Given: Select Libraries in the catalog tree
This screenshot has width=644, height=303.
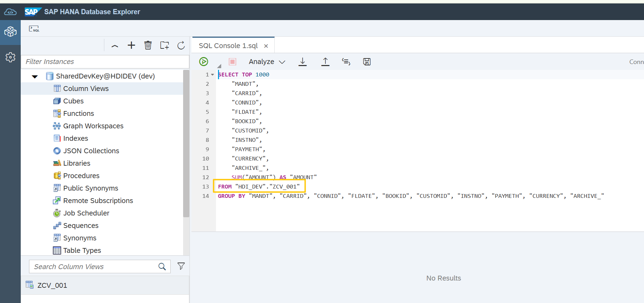Looking at the screenshot, I should click(x=77, y=163).
